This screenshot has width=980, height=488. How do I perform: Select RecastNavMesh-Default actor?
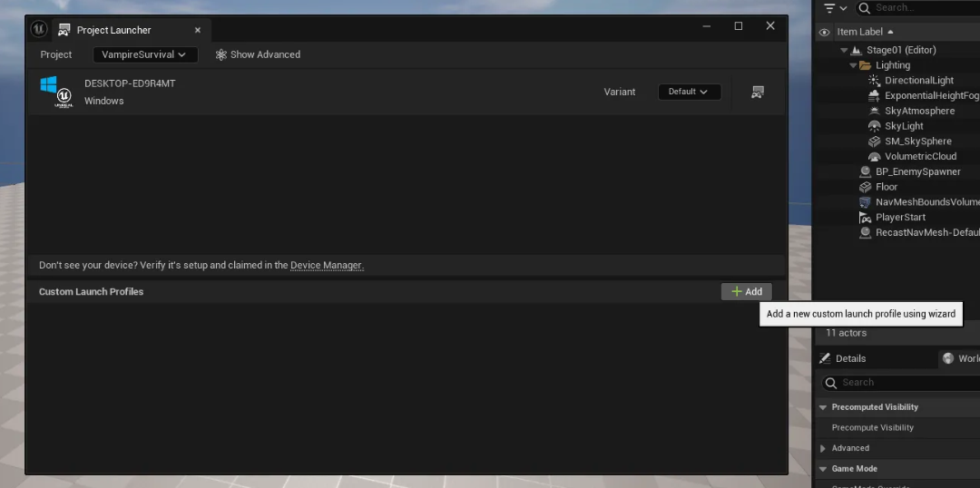(x=926, y=232)
